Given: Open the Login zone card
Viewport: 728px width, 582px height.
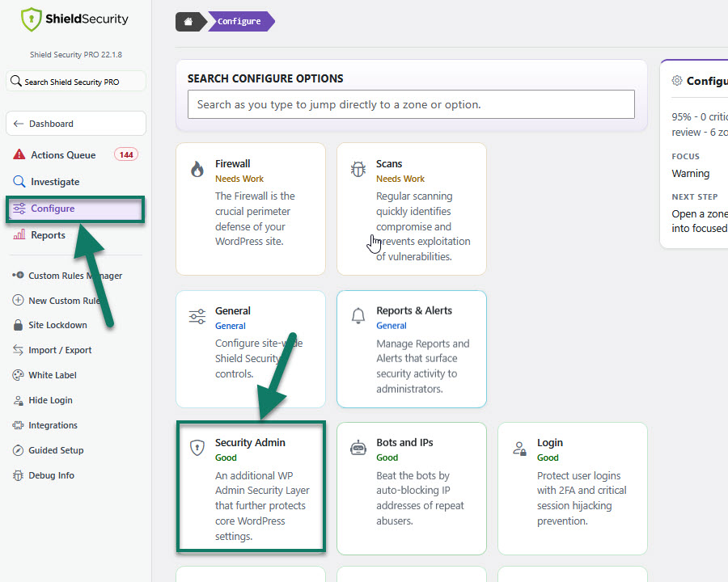Looking at the screenshot, I should [x=573, y=488].
